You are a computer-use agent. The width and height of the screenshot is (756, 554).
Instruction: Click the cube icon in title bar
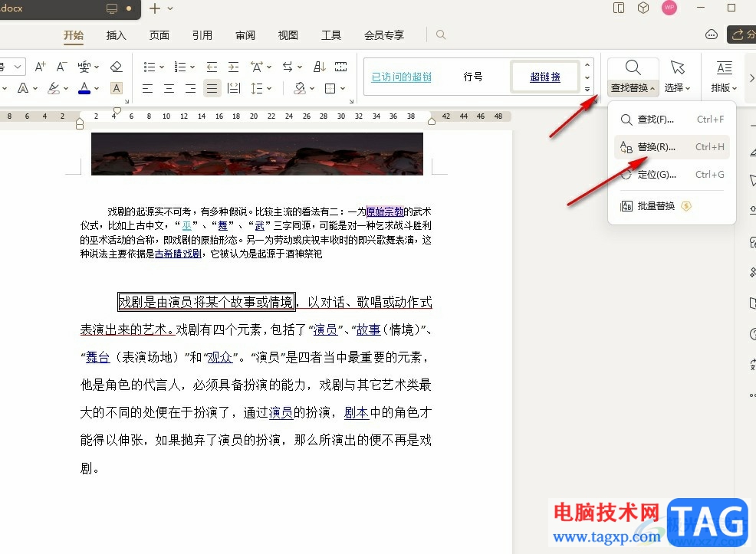point(643,8)
